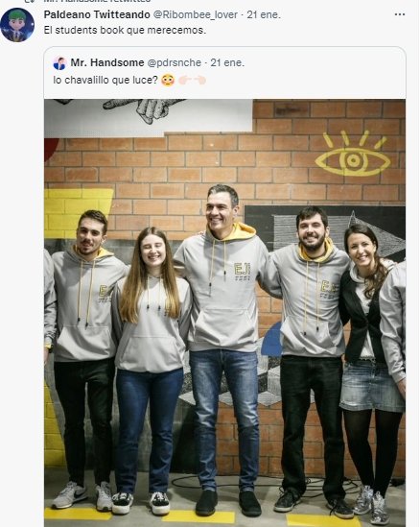
Task: Click the Mr. Handsome retwitteó label at top
Action: pyautogui.click(x=97, y=1)
